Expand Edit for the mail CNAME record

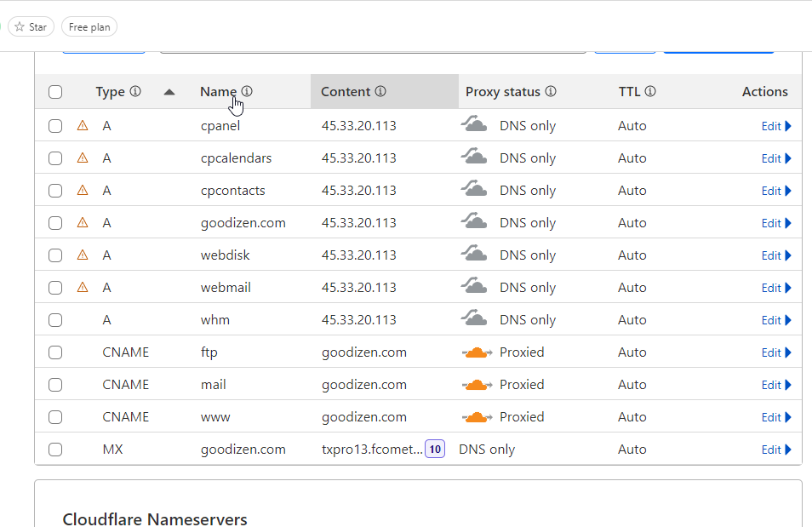[x=775, y=385]
